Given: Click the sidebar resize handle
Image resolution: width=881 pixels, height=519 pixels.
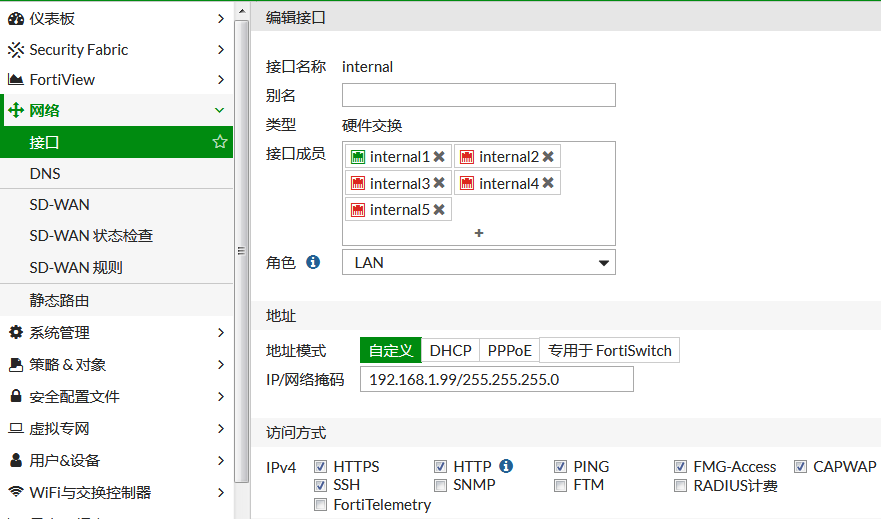Looking at the screenshot, I should coord(241,251).
